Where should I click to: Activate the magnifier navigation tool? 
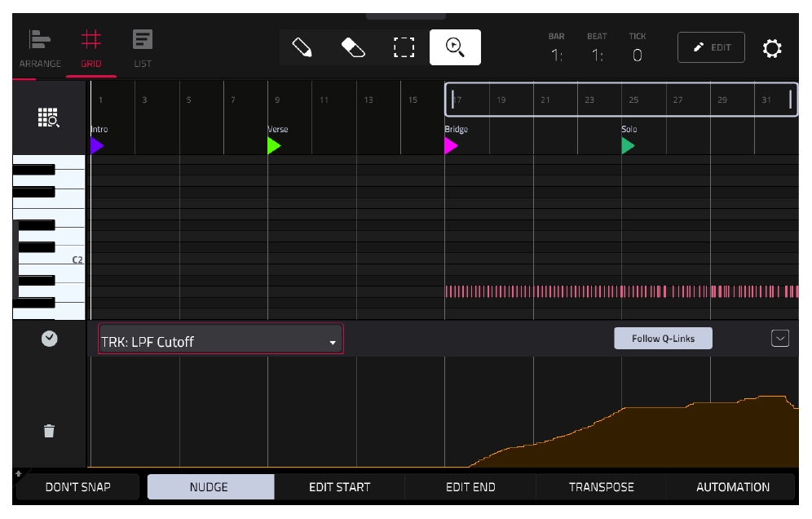pyautogui.click(x=455, y=47)
